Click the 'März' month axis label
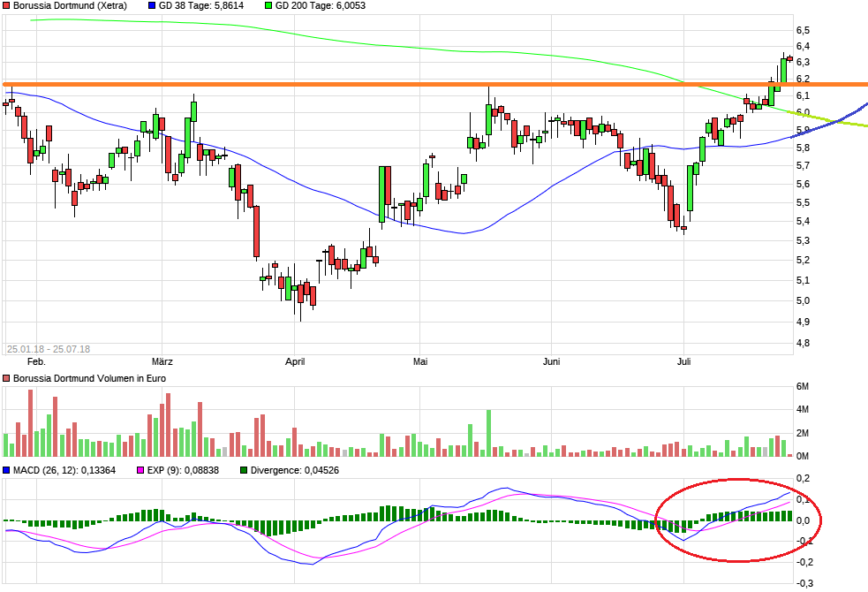The height and width of the screenshot is (592, 868). tap(162, 361)
